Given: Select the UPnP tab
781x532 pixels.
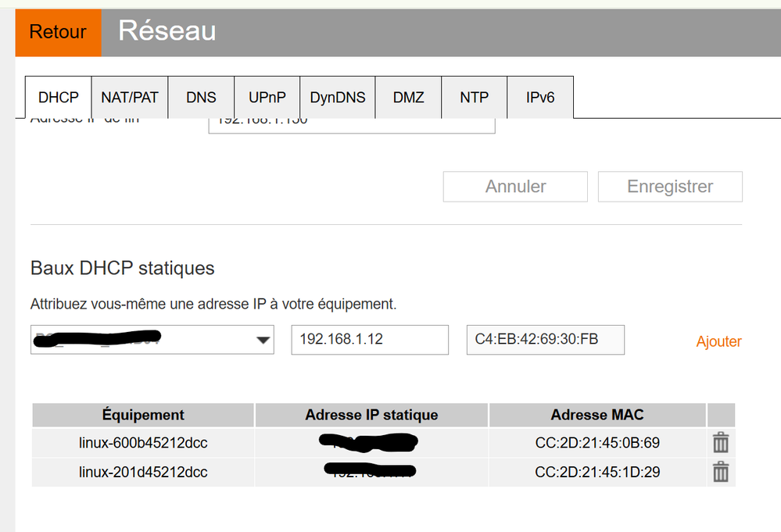Looking at the screenshot, I should [267, 98].
